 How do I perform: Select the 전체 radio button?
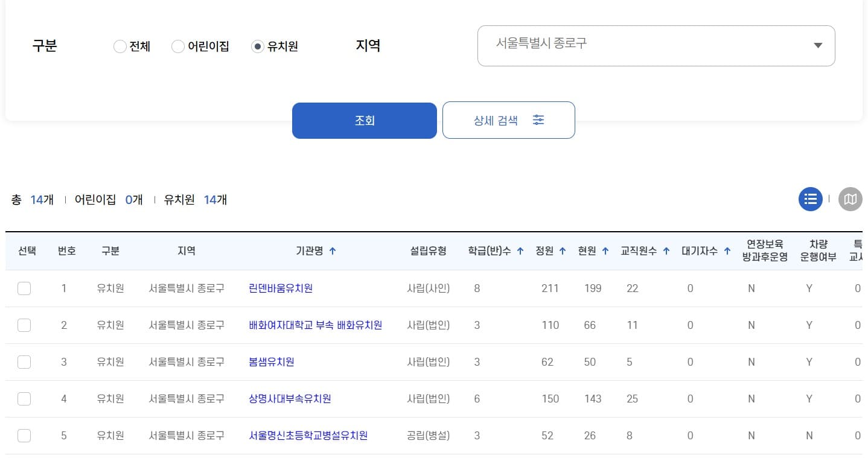tap(120, 46)
